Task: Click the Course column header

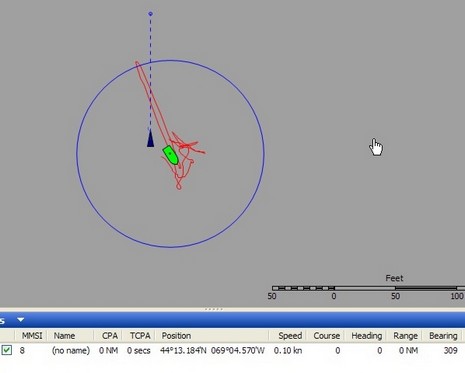Action: 326,335
